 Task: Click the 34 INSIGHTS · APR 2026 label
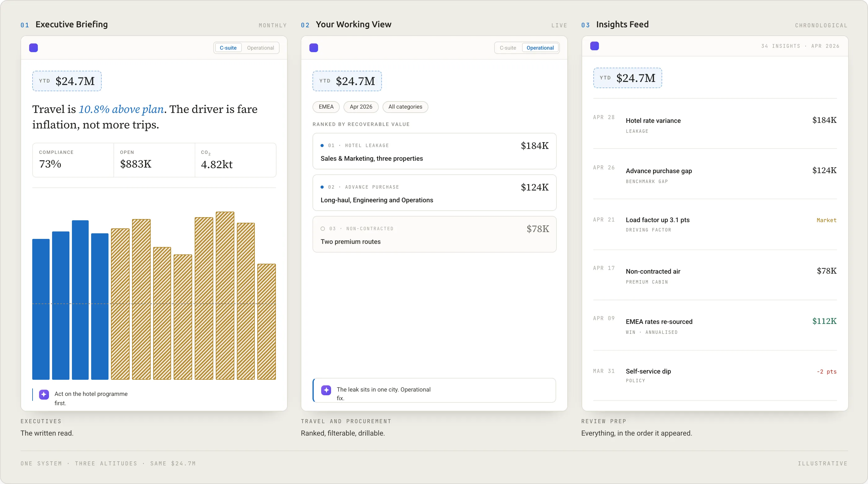pyautogui.click(x=800, y=46)
